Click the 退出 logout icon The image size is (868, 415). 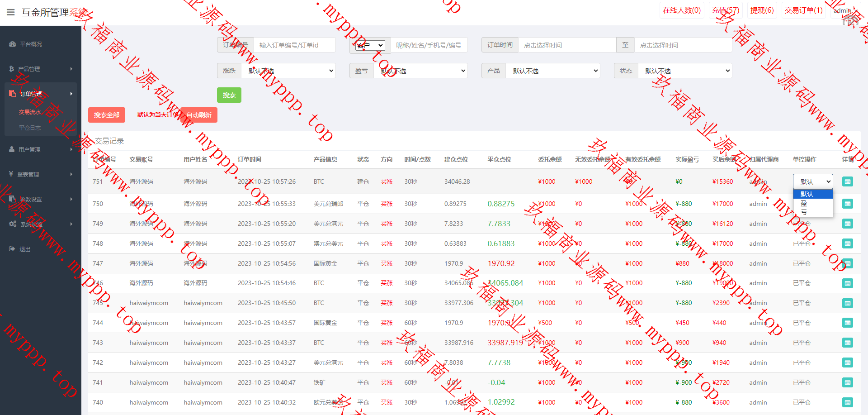tap(12, 249)
